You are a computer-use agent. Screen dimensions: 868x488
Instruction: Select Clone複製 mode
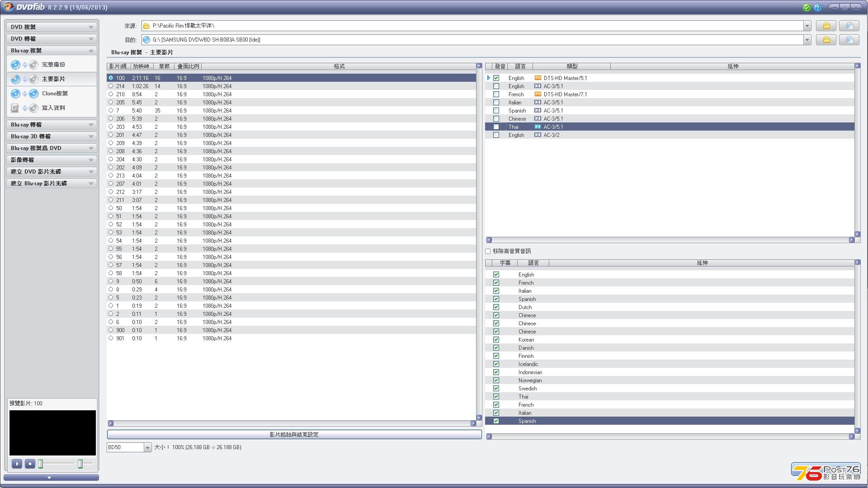(x=52, y=94)
